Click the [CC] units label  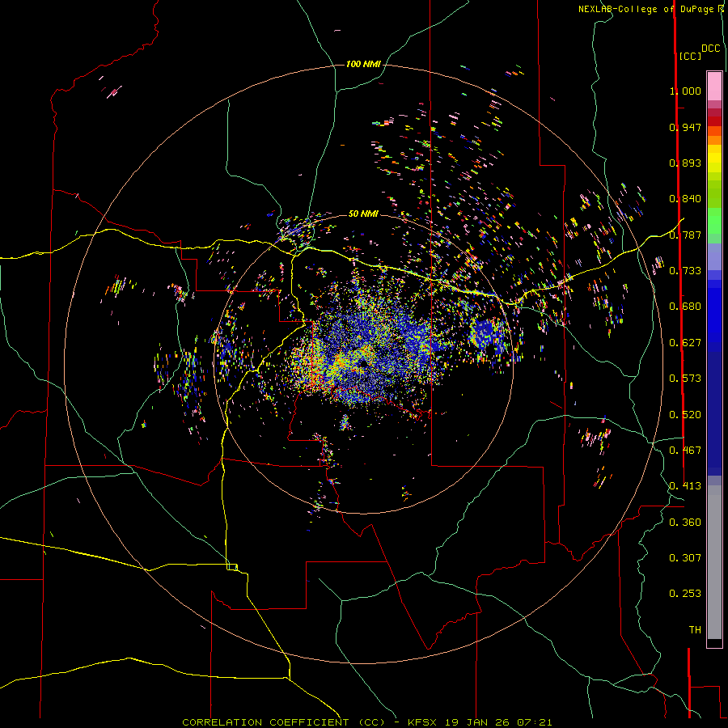(x=690, y=57)
